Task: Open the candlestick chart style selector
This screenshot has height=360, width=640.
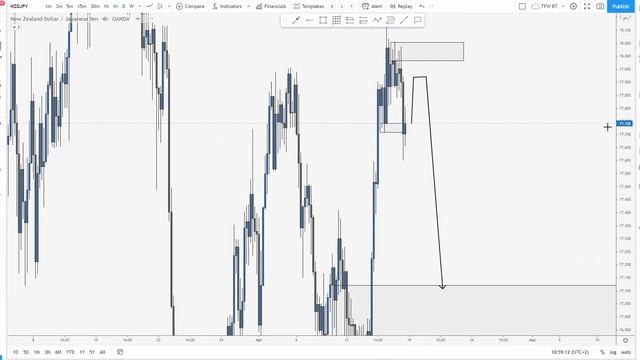Action: tap(160, 6)
